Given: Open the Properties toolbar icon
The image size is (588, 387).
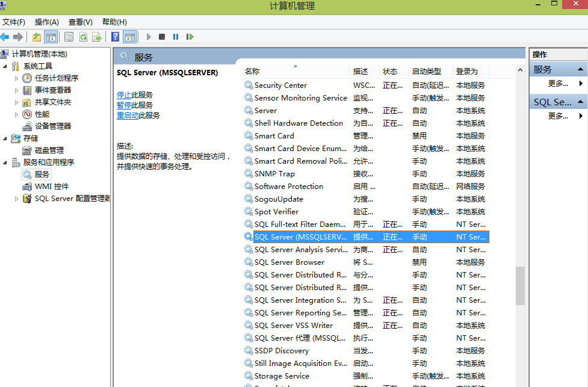Looking at the screenshot, I should [69, 37].
